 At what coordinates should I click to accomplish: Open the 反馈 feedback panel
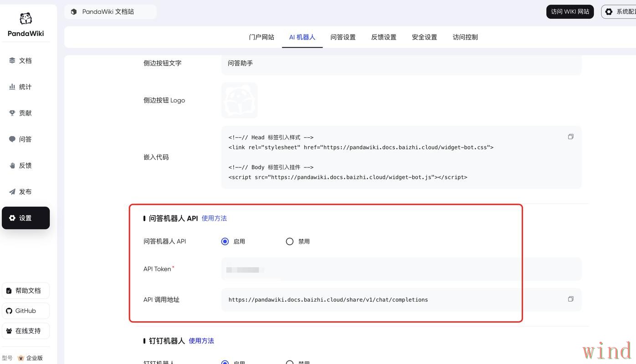tap(25, 165)
